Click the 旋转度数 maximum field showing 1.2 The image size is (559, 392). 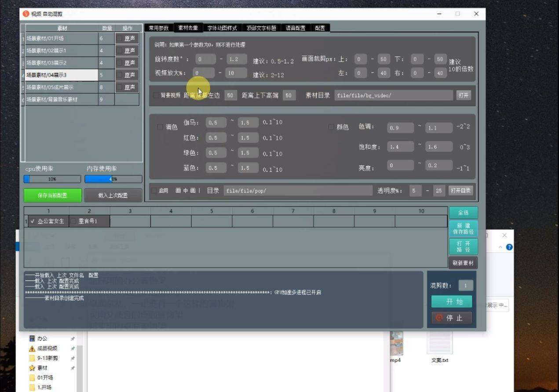[x=237, y=59]
